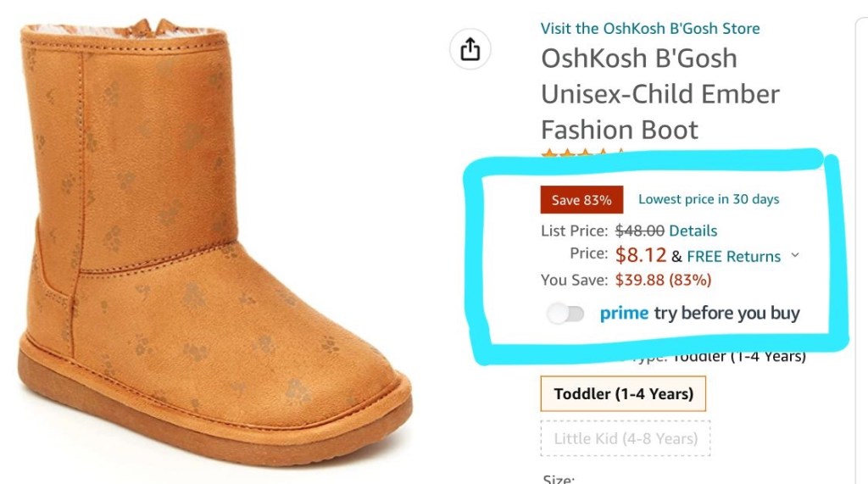
Task: Select the Toddler (1-4 Years) option
Action: click(623, 393)
